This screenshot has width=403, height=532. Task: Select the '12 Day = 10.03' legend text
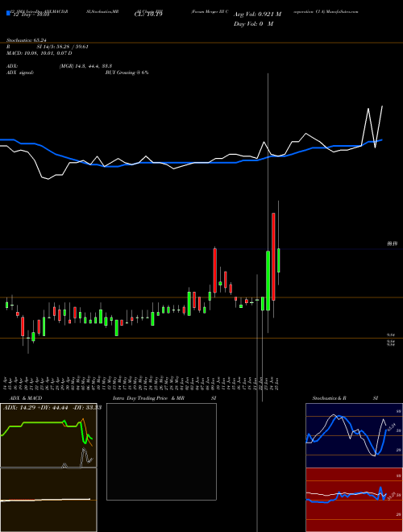point(30,15)
